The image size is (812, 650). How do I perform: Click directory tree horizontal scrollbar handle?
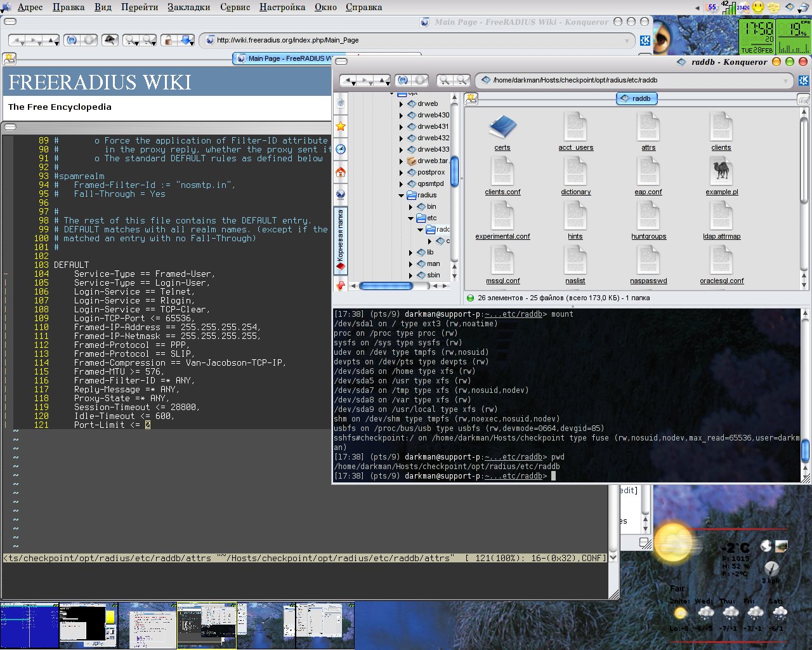tap(386, 286)
